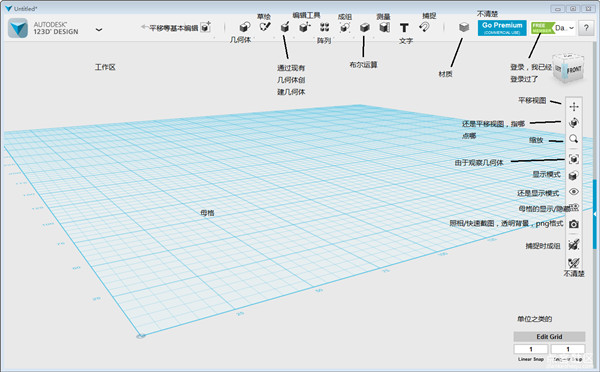
Task: Open the 123D Design application menu logo
Action: 18,28
